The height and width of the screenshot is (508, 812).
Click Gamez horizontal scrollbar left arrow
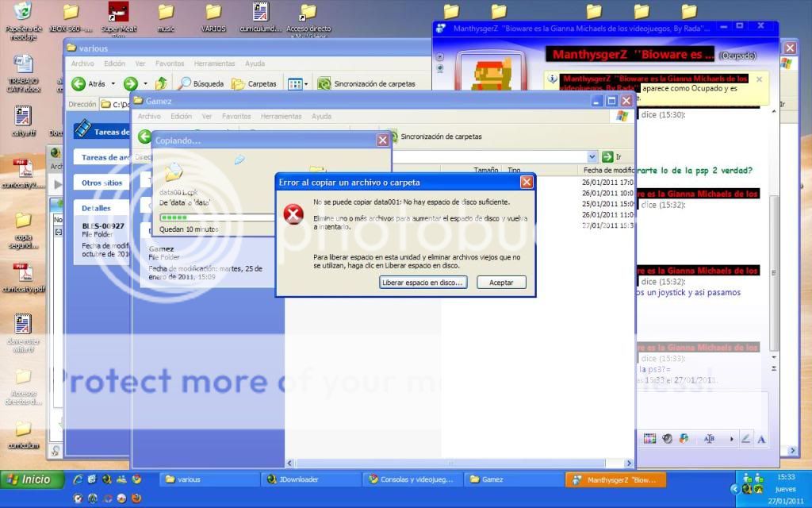coord(290,463)
